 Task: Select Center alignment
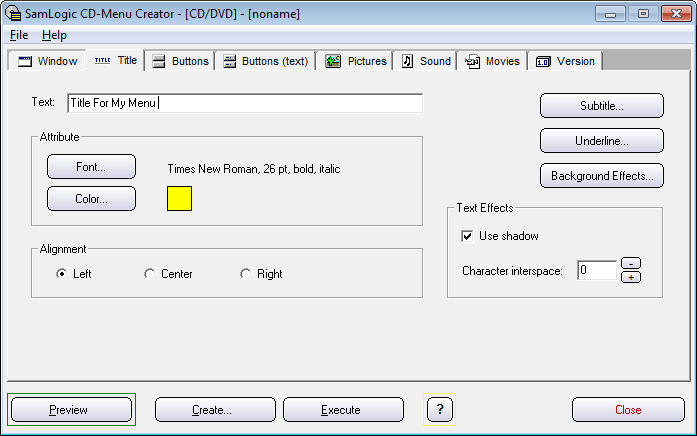pos(168,274)
